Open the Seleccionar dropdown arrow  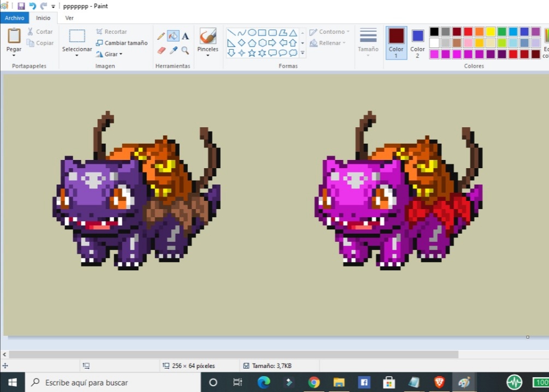[x=77, y=55]
